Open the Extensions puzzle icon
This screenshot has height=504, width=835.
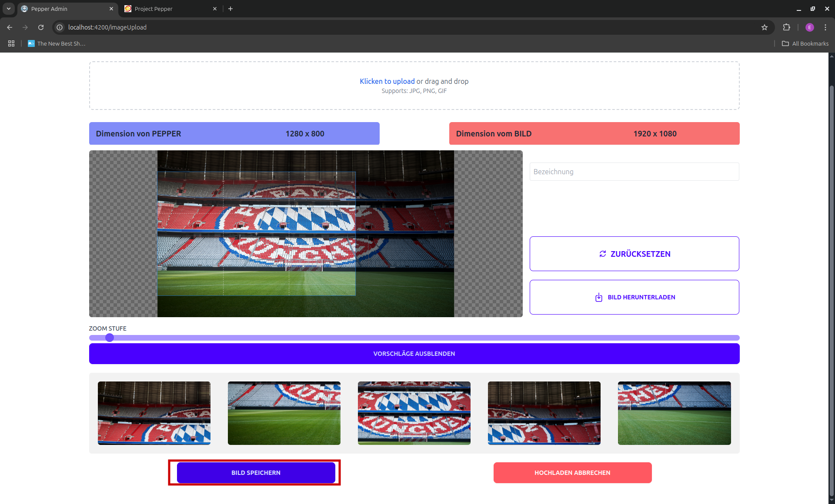tap(786, 27)
